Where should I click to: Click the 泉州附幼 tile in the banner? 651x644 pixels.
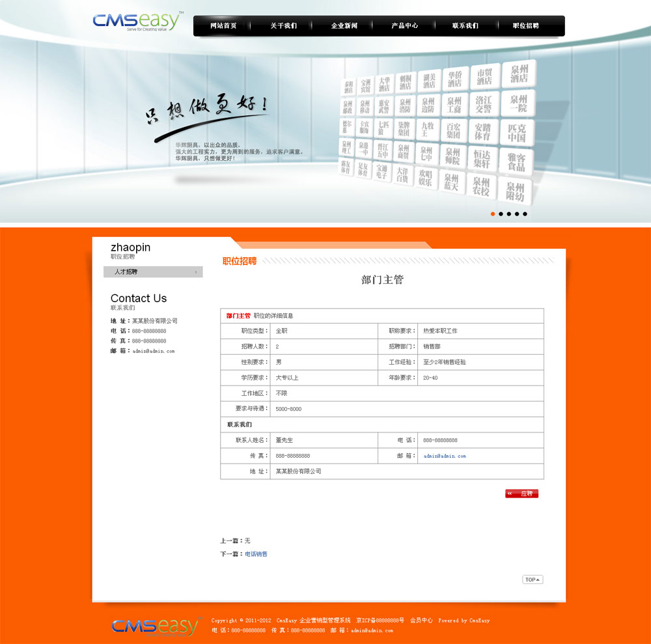515,191
